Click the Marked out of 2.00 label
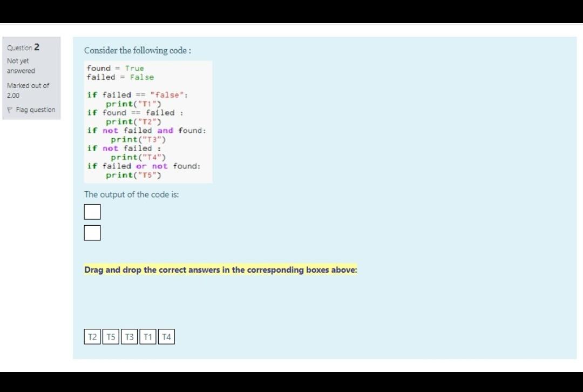583x392 pixels. tap(28, 90)
